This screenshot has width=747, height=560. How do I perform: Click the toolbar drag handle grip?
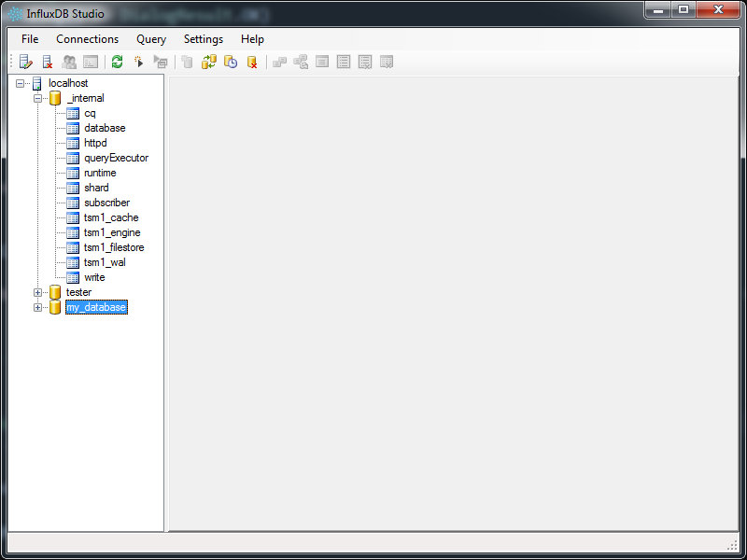pos(11,62)
